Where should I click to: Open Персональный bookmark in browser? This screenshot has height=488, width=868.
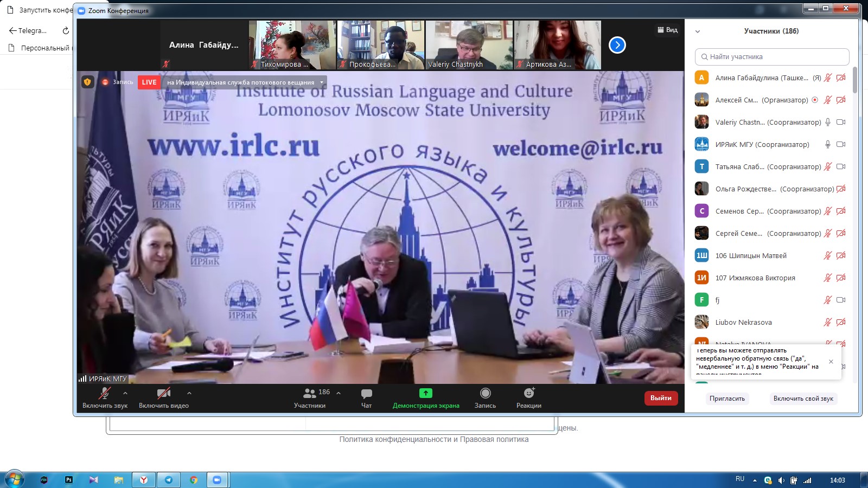(x=40, y=48)
